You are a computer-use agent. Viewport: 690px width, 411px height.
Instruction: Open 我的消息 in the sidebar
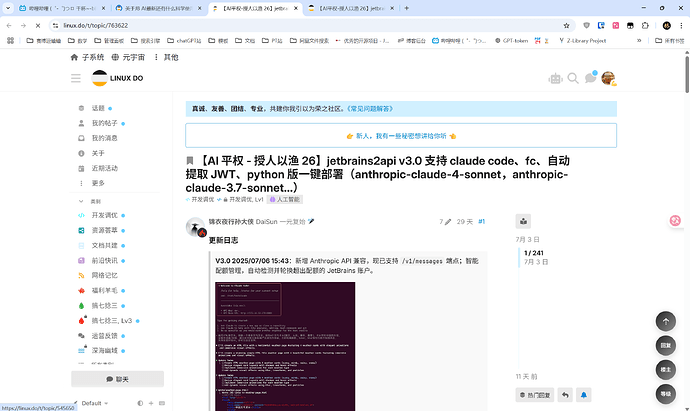tap(104, 138)
